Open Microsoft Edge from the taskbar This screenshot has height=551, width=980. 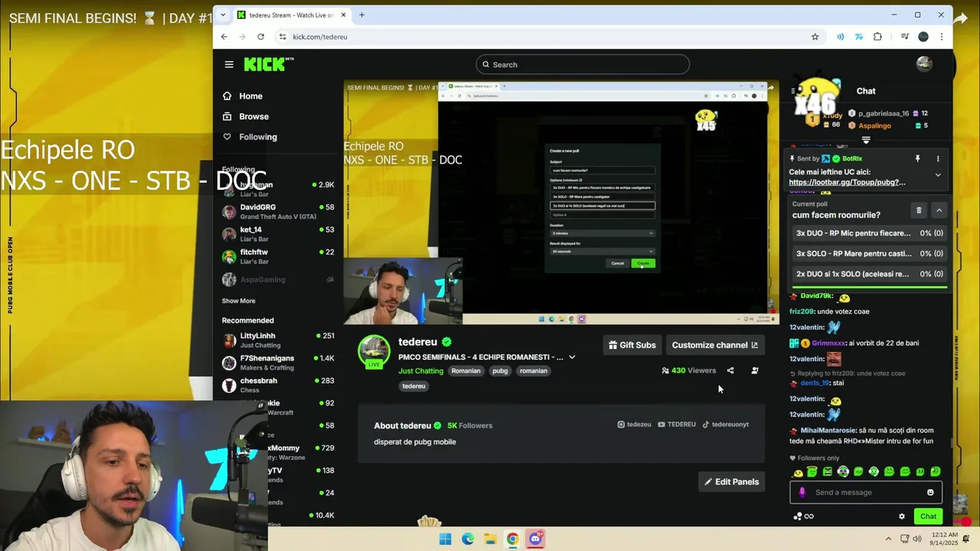pos(468,539)
